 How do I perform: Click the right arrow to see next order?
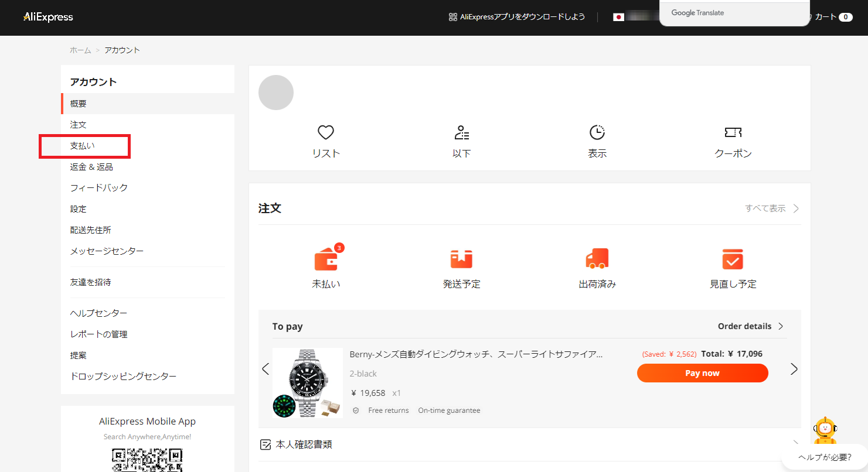pyautogui.click(x=794, y=369)
